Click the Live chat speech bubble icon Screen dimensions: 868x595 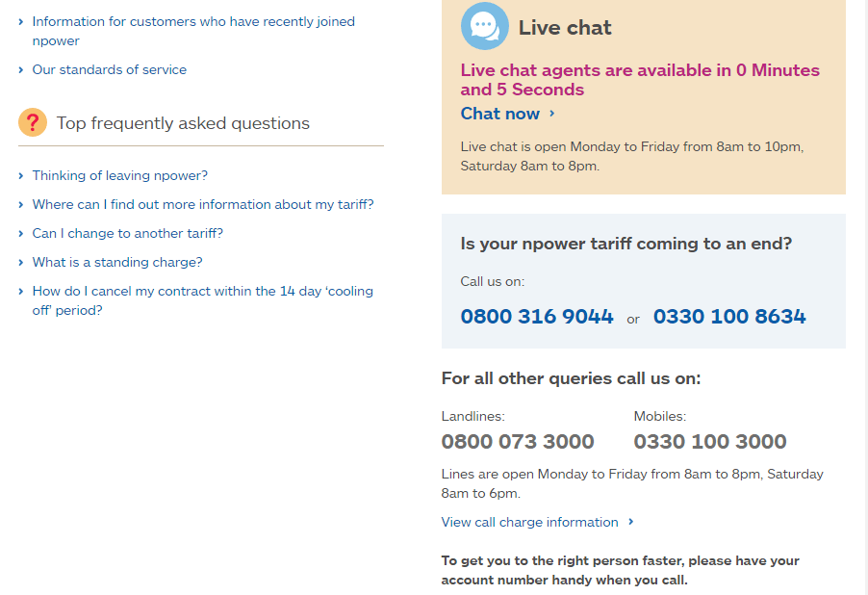tap(484, 26)
